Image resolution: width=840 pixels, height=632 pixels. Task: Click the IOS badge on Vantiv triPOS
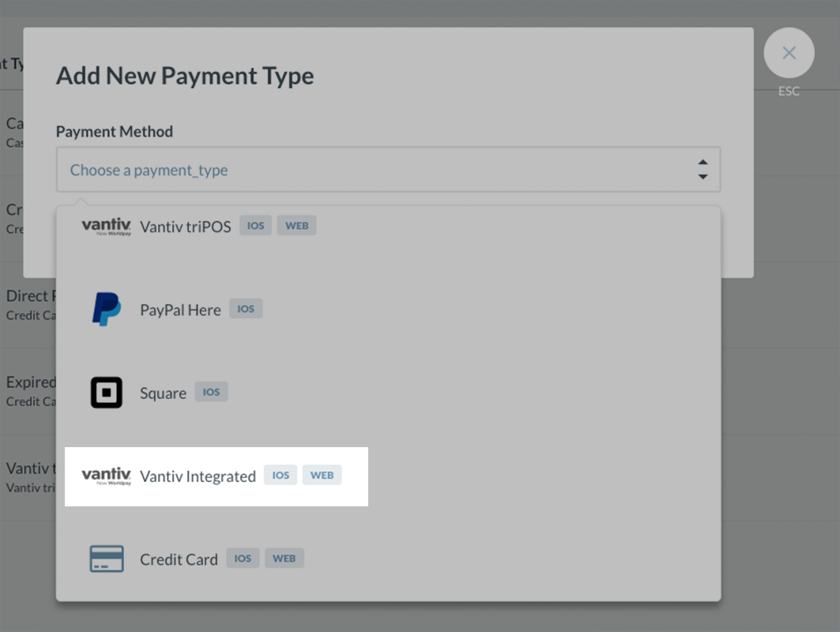point(255,225)
